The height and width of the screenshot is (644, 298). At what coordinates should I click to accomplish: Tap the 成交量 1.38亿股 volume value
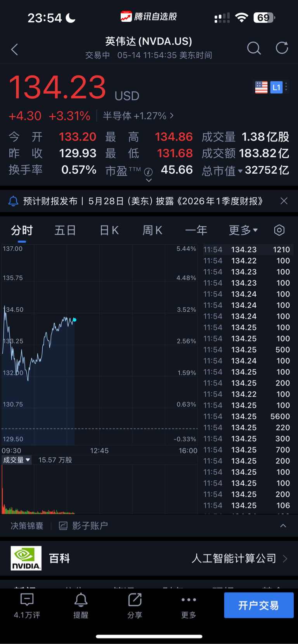[x=265, y=137]
